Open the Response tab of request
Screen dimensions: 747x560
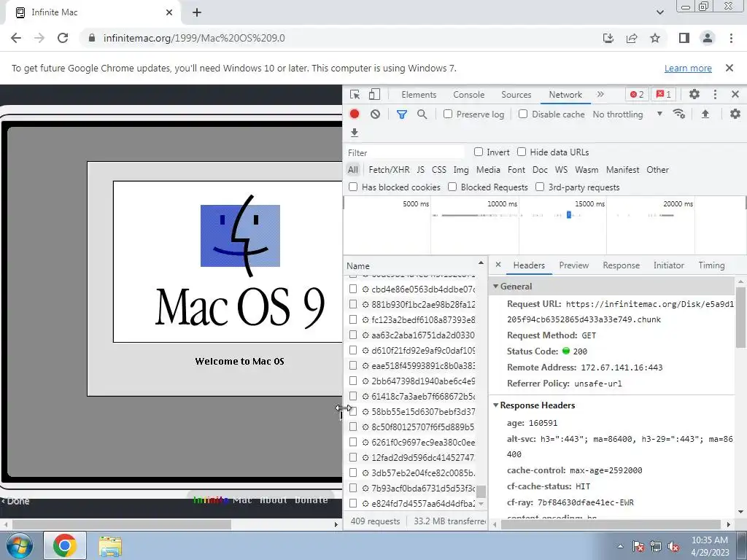(x=621, y=265)
